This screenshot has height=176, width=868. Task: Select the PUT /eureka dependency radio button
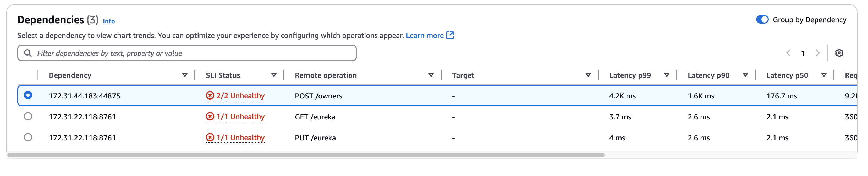28,137
